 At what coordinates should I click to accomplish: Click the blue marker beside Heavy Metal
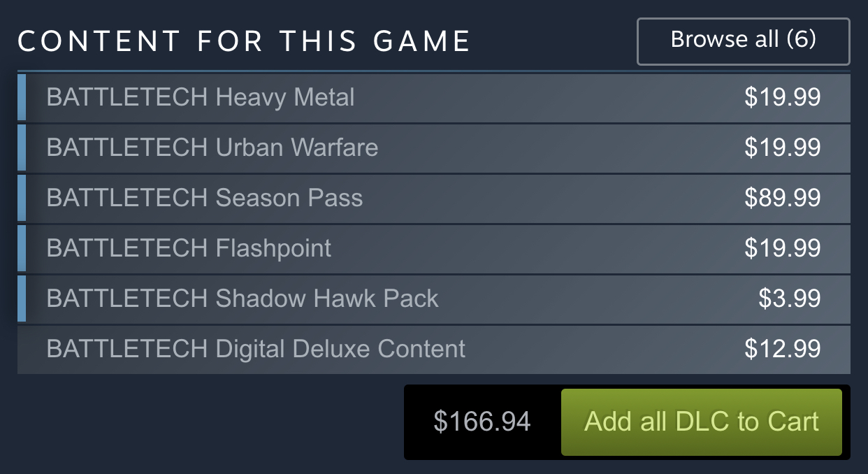click(x=22, y=97)
